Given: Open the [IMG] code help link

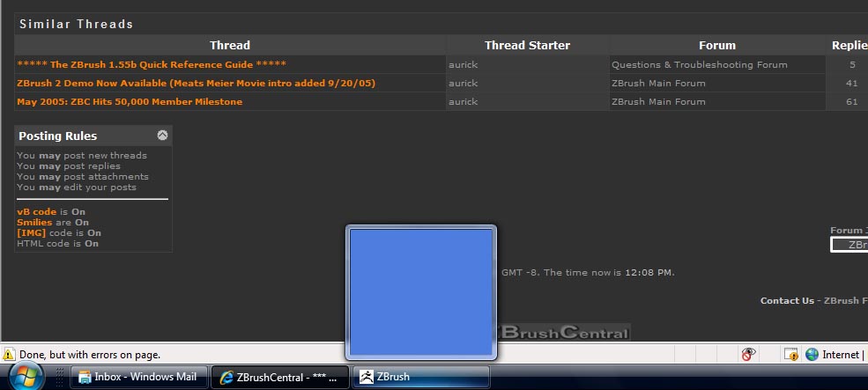Looking at the screenshot, I should [x=32, y=233].
